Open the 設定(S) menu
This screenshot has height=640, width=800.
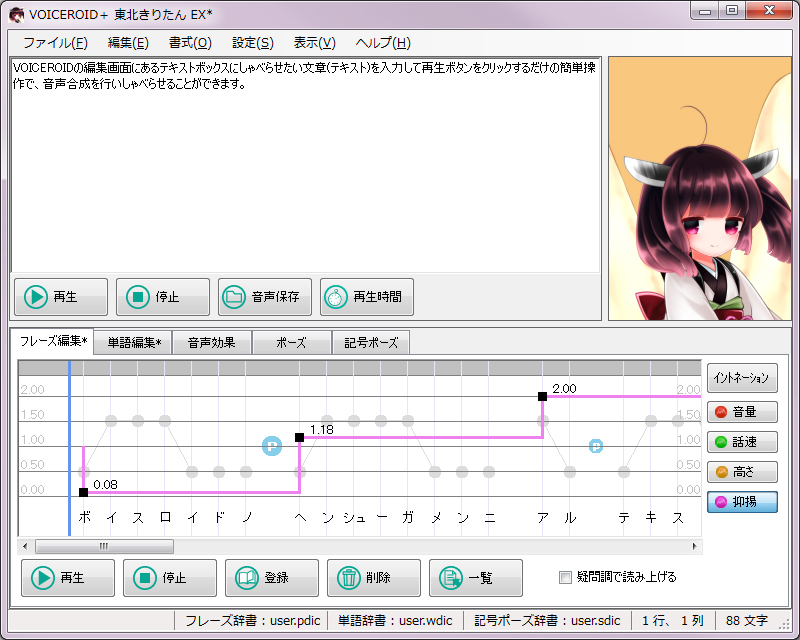click(x=253, y=43)
